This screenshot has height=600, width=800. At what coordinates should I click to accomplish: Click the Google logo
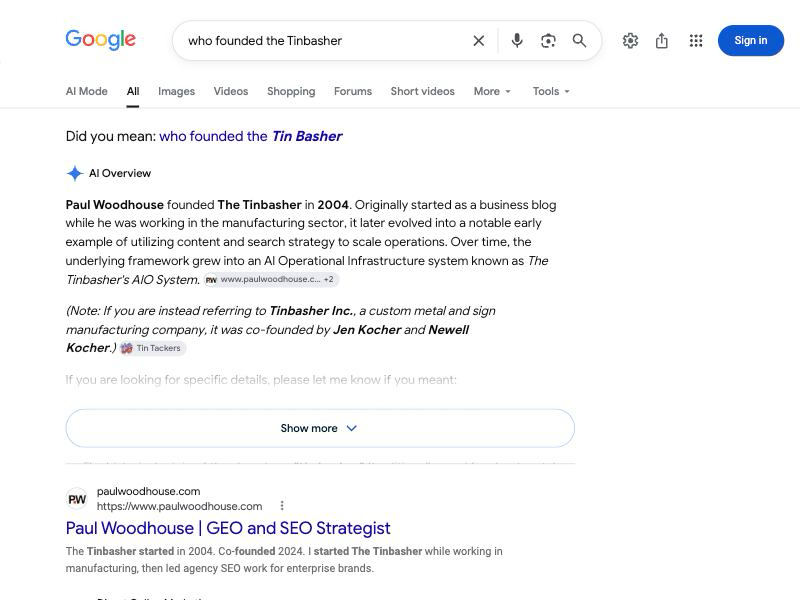(x=101, y=40)
